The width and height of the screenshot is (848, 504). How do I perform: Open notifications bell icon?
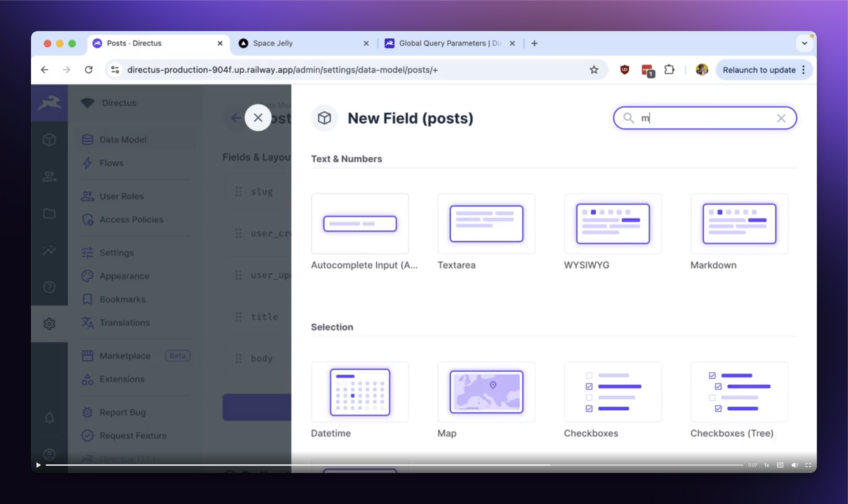49,417
